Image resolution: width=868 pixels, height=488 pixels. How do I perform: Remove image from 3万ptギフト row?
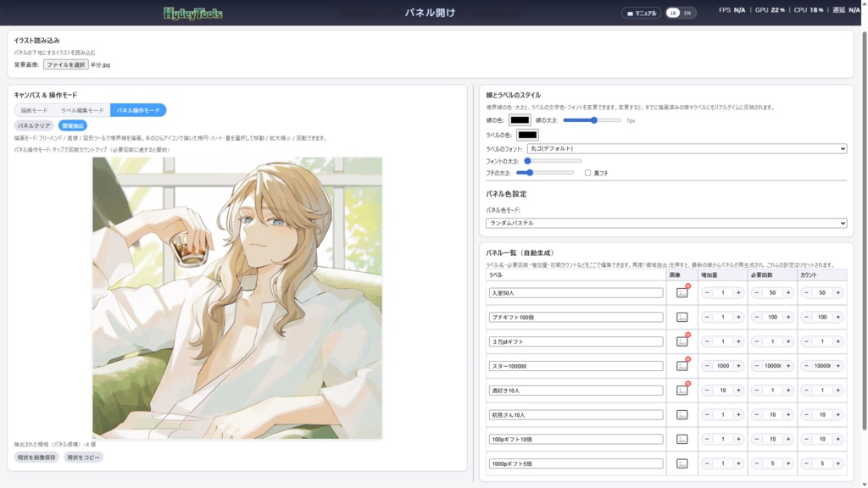tap(688, 335)
